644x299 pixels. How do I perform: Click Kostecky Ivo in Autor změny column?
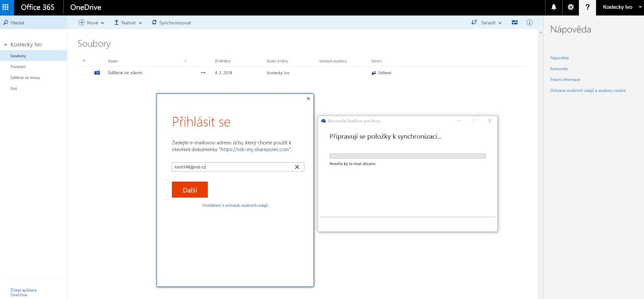click(x=278, y=73)
